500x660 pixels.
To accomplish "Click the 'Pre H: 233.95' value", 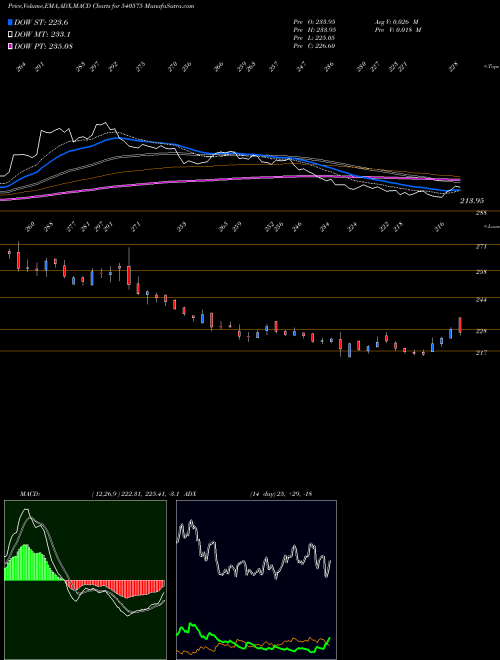I will (x=314, y=29).
